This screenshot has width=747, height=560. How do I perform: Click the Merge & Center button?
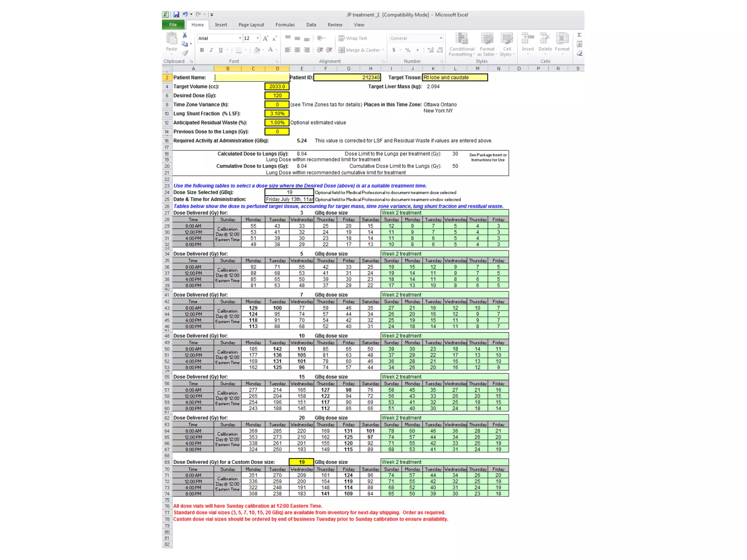[359, 50]
